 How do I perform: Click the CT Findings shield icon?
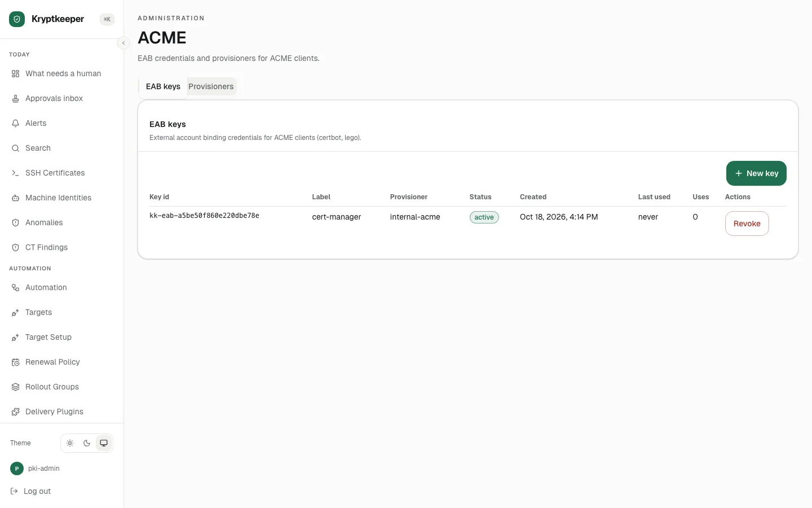coord(16,248)
